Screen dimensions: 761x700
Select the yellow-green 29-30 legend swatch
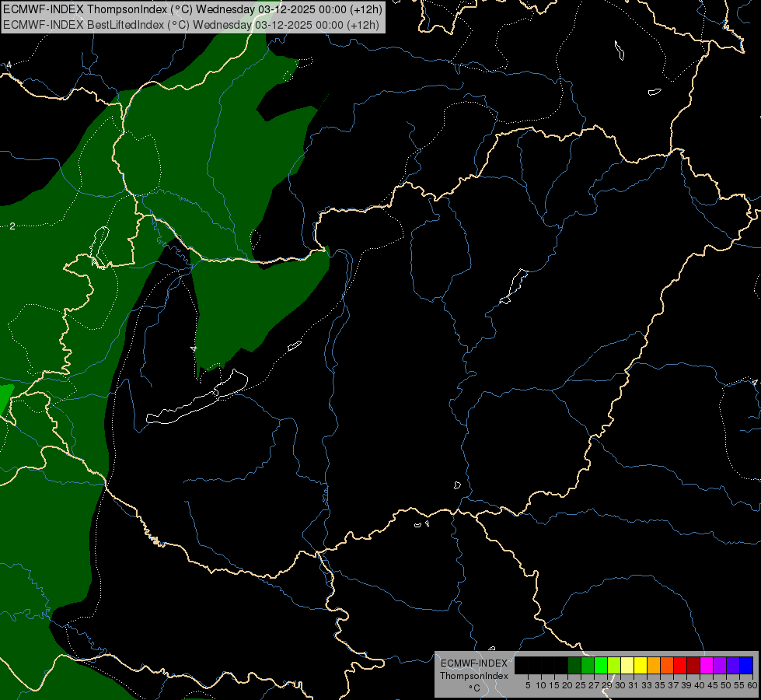(x=614, y=665)
